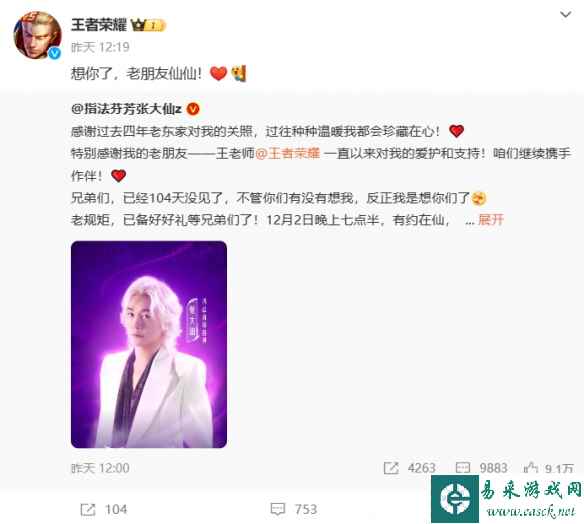584x524 pixels.
Task: Open @指法芬芳张大仙z profile link
Action: (126, 109)
